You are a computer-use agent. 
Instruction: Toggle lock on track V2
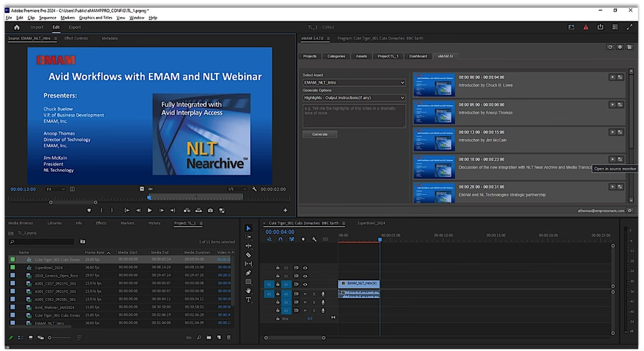[278, 277]
